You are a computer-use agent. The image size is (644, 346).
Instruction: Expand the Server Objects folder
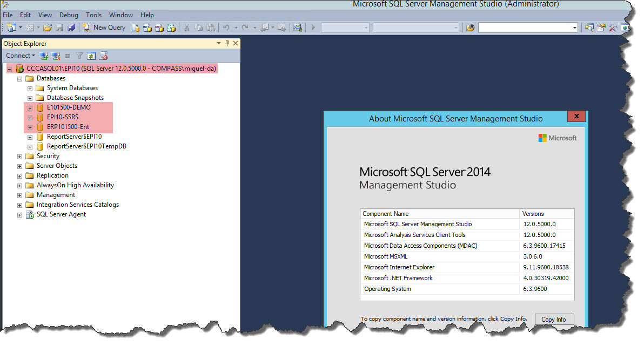point(19,166)
